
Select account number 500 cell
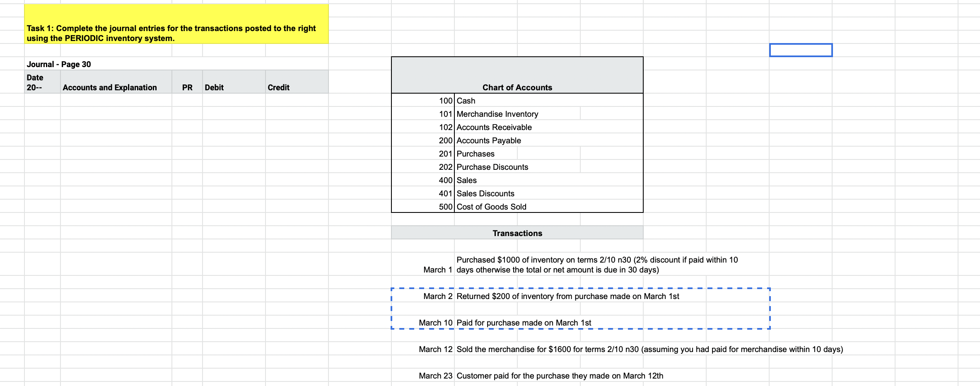point(423,207)
